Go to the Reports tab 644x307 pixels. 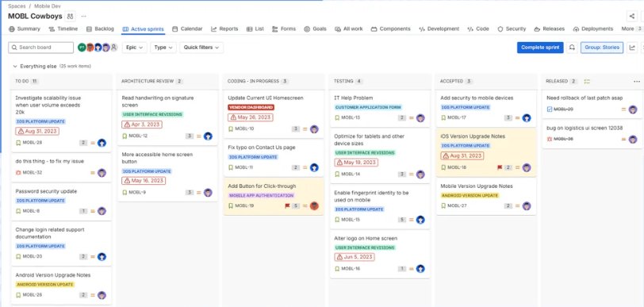(224, 29)
